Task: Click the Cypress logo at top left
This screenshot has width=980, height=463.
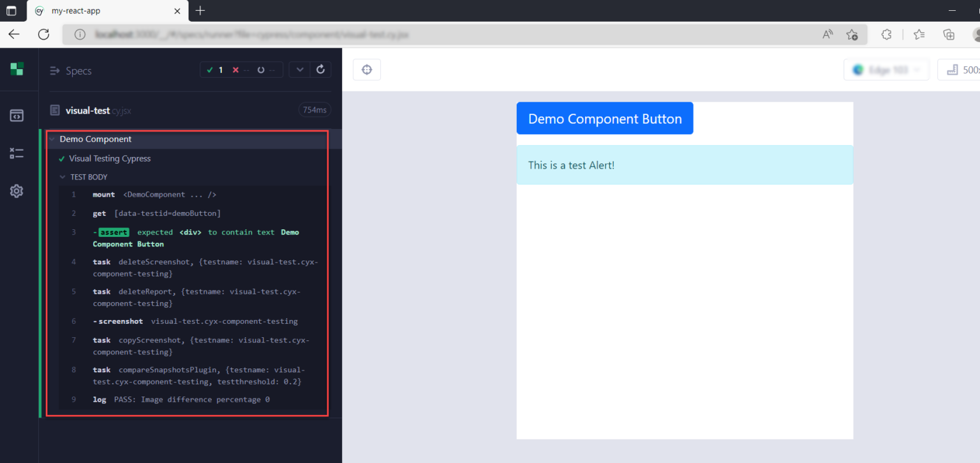Action: coord(17,68)
